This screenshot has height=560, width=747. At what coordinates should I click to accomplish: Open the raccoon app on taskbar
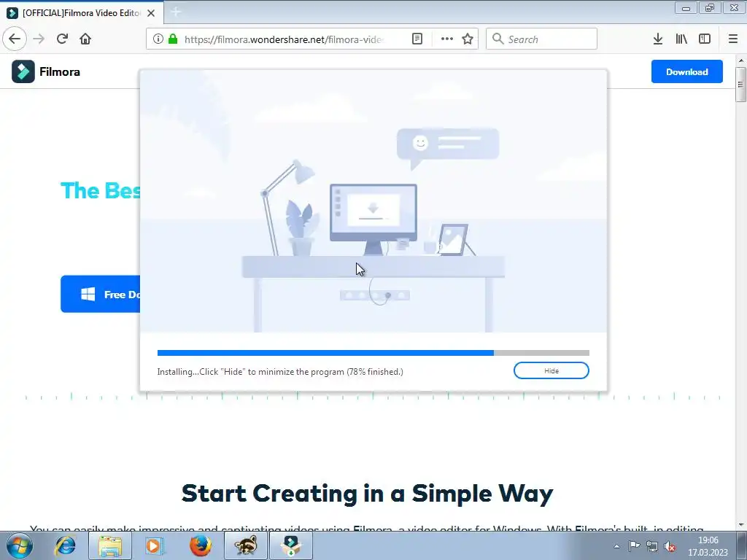pos(246,545)
